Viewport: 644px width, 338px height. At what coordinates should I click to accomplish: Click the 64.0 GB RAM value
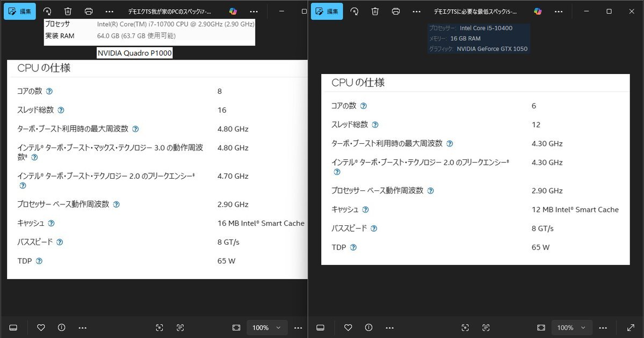pos(136,36)
